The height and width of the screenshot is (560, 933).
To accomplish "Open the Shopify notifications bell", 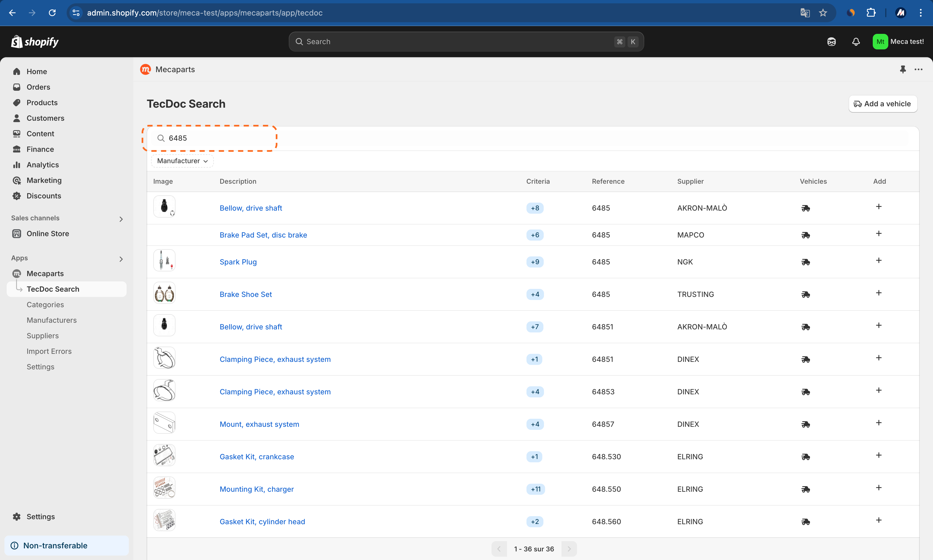I will click(x=856, y=42).
